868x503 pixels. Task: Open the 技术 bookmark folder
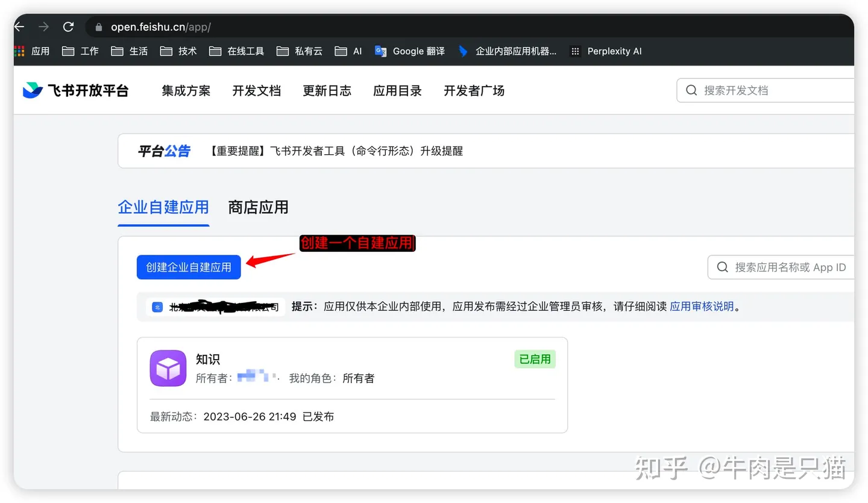point(178,51)
